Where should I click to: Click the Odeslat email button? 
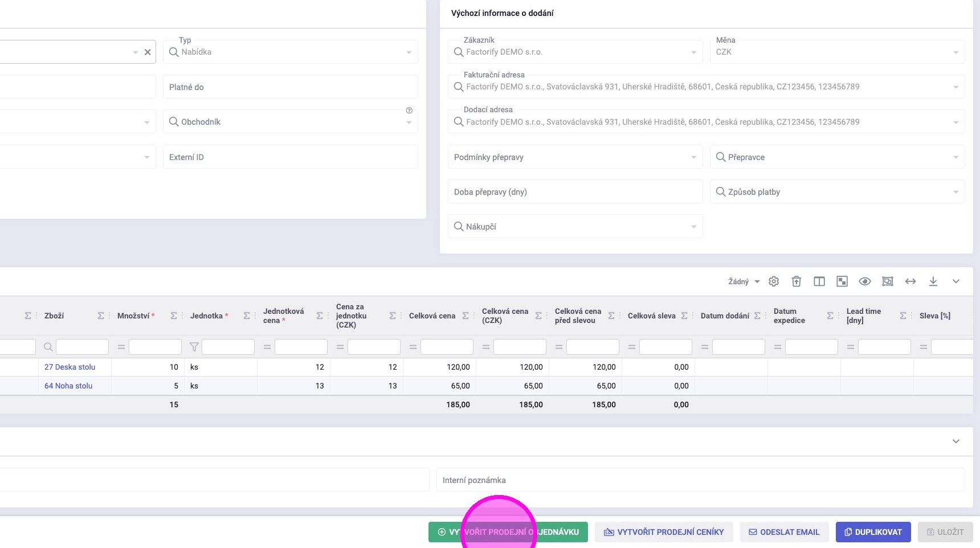click(x=783, y=532)
